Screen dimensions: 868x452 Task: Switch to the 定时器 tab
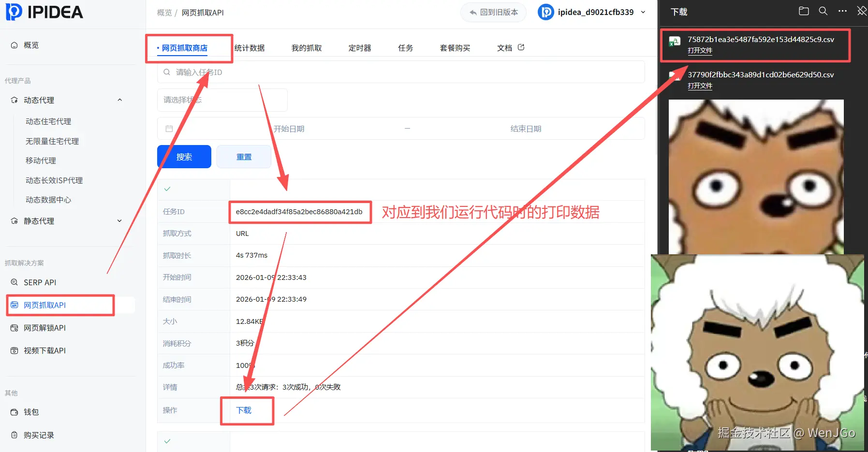pyautogui.click(x=360, y=48)
